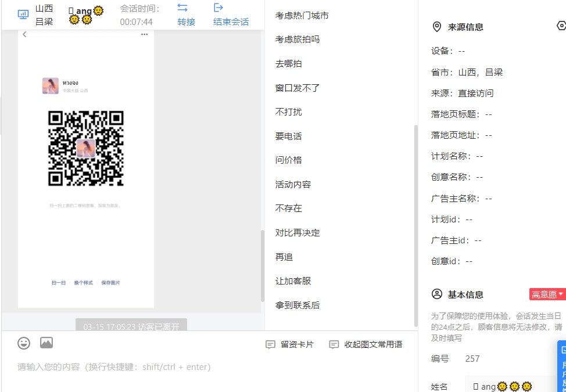Click the 广告主名称 row
This screenshot has height=392, width=566.
click(461, 199)
